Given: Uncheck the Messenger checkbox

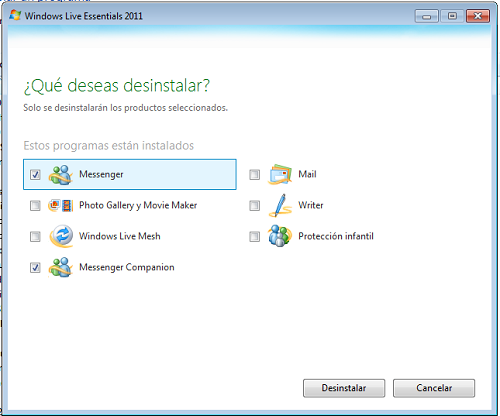Looking at the screenshot, I should point(35,175).
